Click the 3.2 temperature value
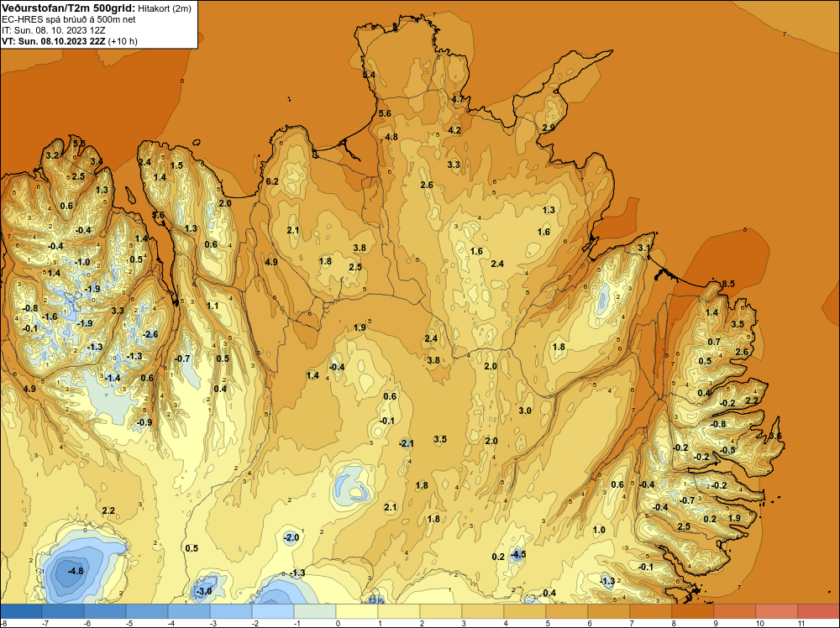 click(52, 155)
